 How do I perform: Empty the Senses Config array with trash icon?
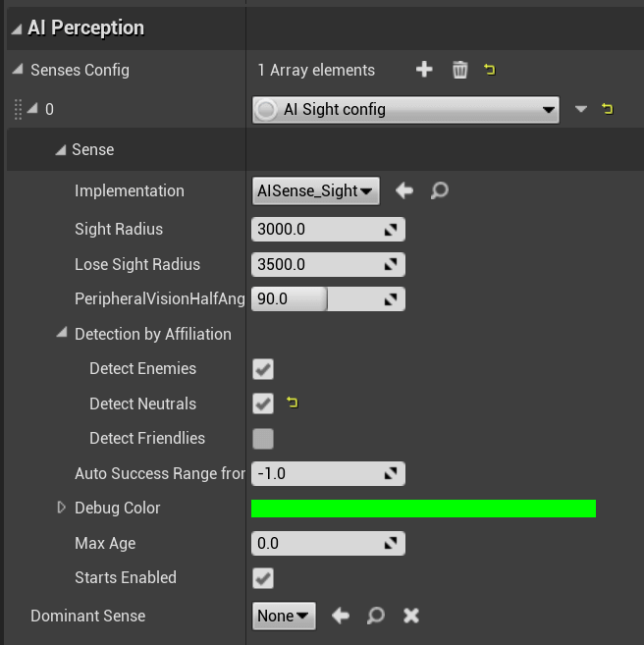459,70
